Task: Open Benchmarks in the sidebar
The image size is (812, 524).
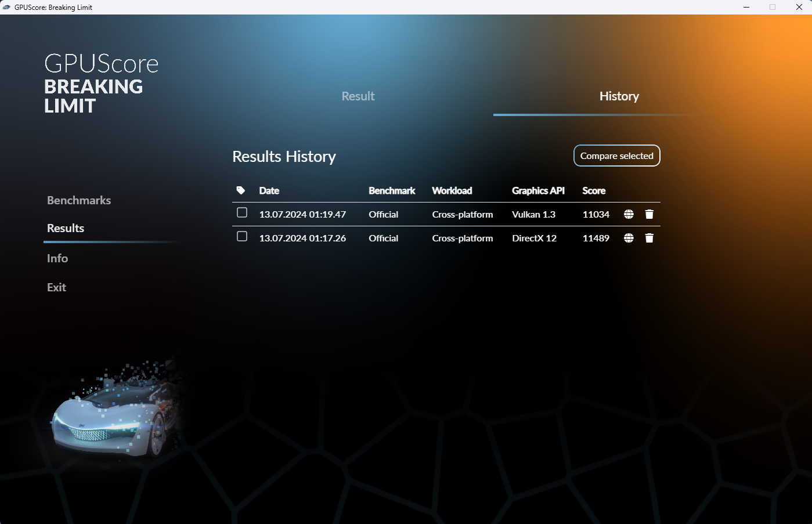Action: 79,200
